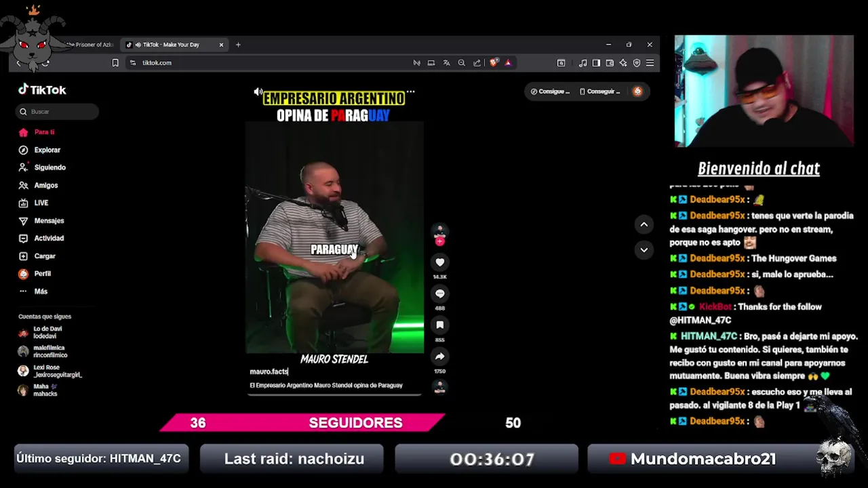Screen dimensions: 868x488
Task: Click the zoom magnifier icon in address bar
Action: (x=462, y=62)
